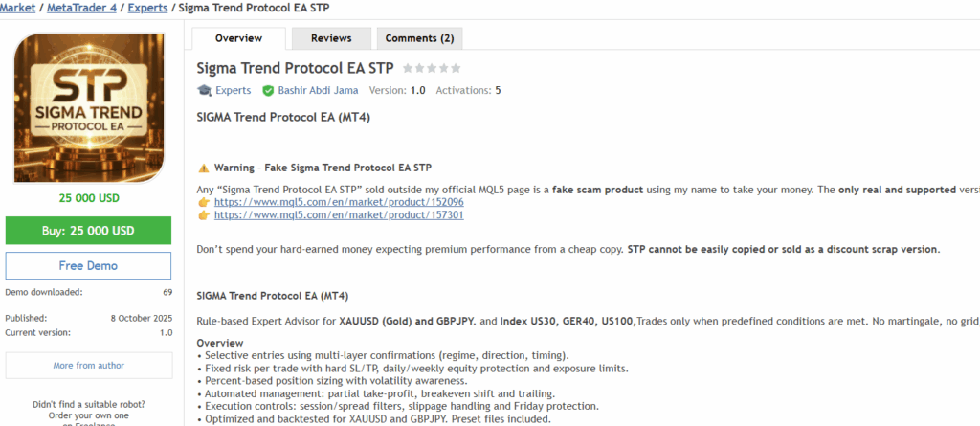Switch to the Reviews tab
Viewport: 980px width, 426px height.
[331, 38]
